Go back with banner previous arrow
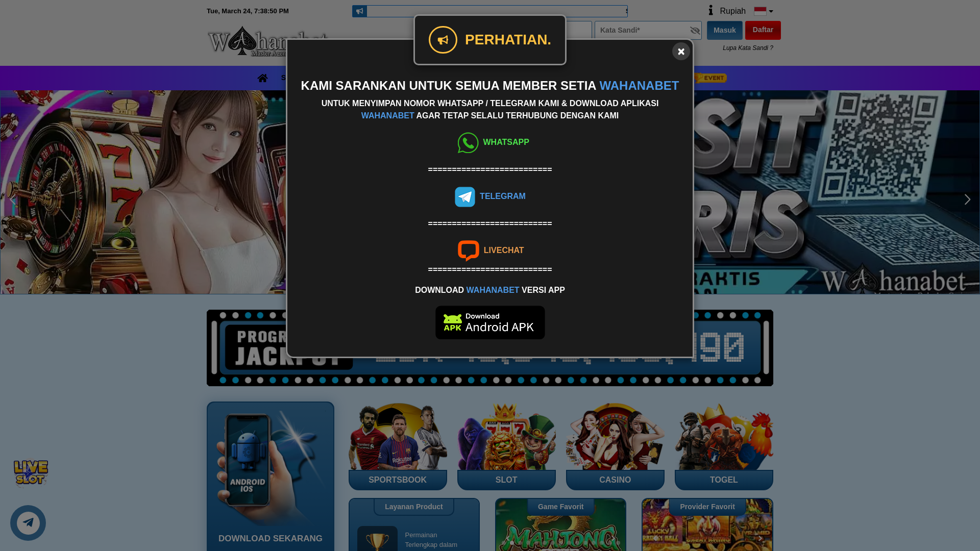The image size is (980, 551). coord(13,199)
